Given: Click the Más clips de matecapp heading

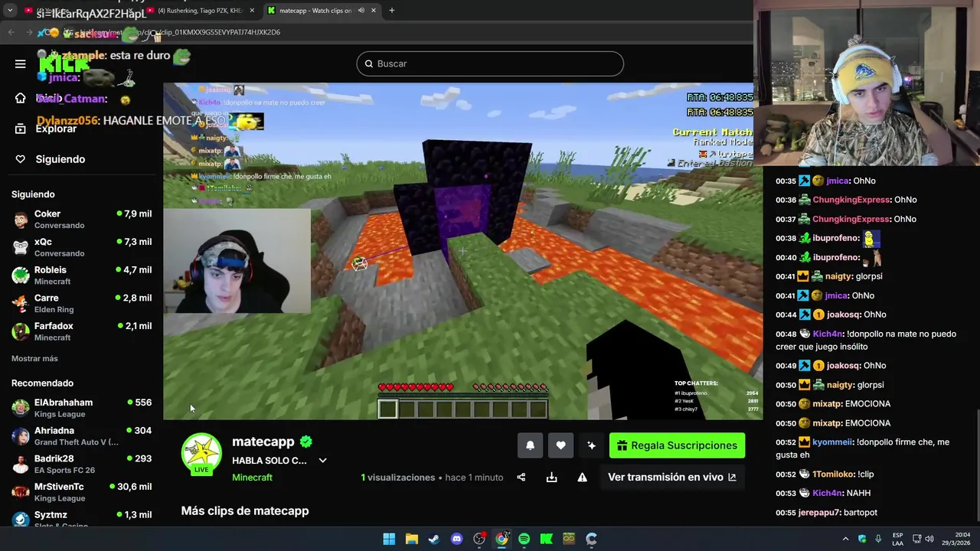Looking at the screenshot, I should click(245, 510).
